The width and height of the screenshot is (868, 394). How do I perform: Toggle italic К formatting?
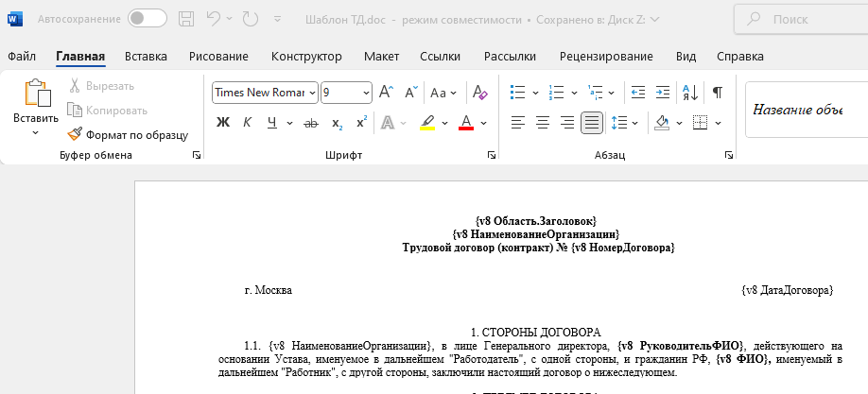[x=248, y=123]
